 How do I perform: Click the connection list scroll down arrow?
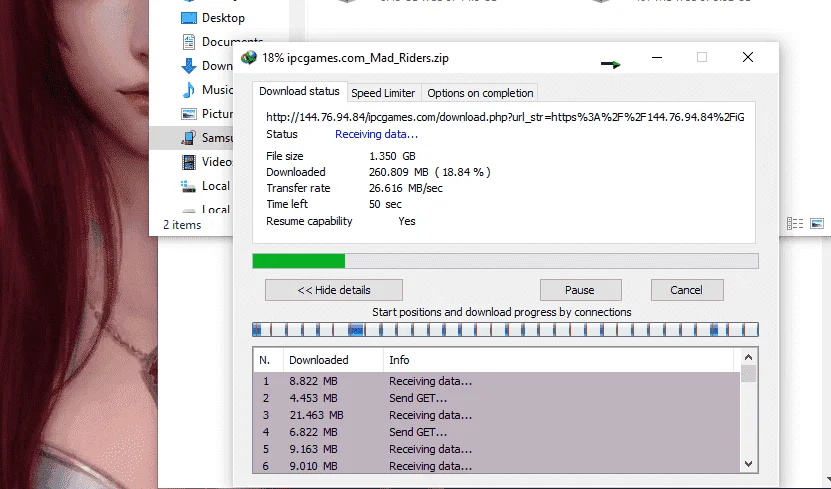tap(748, 464)
